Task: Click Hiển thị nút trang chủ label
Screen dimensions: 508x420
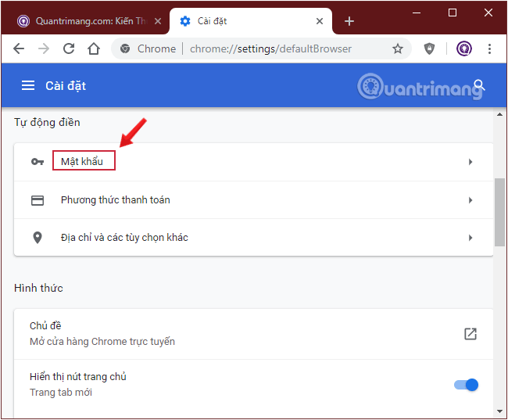Action: pyautogui.click(x=77, y=376)
